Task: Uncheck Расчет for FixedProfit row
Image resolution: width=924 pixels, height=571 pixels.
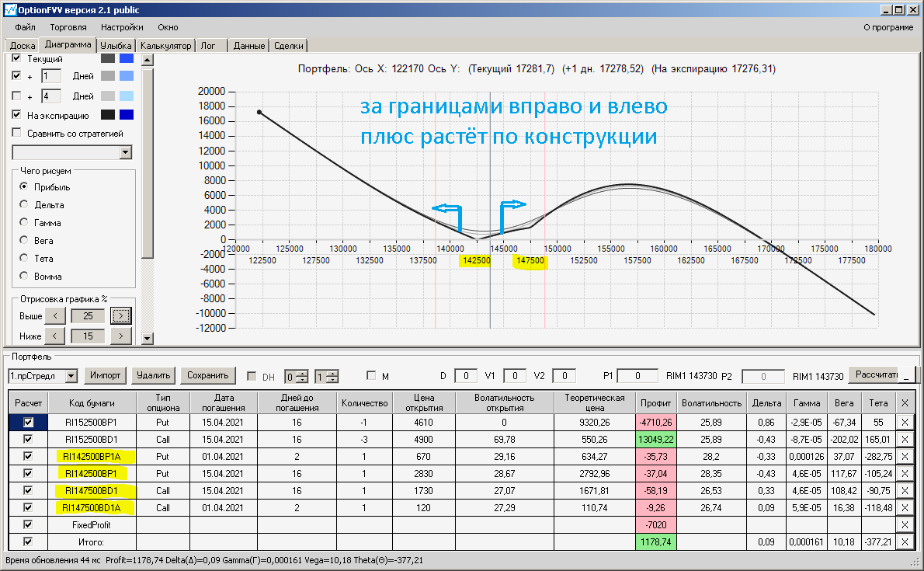Action: (x=28, y=524)
